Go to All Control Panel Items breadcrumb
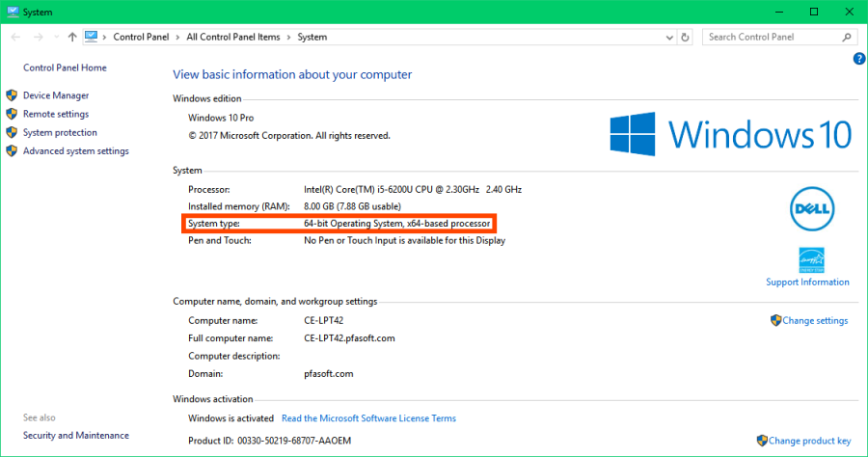Viewport: 868px width, 457px height. [x=234, y=38]
